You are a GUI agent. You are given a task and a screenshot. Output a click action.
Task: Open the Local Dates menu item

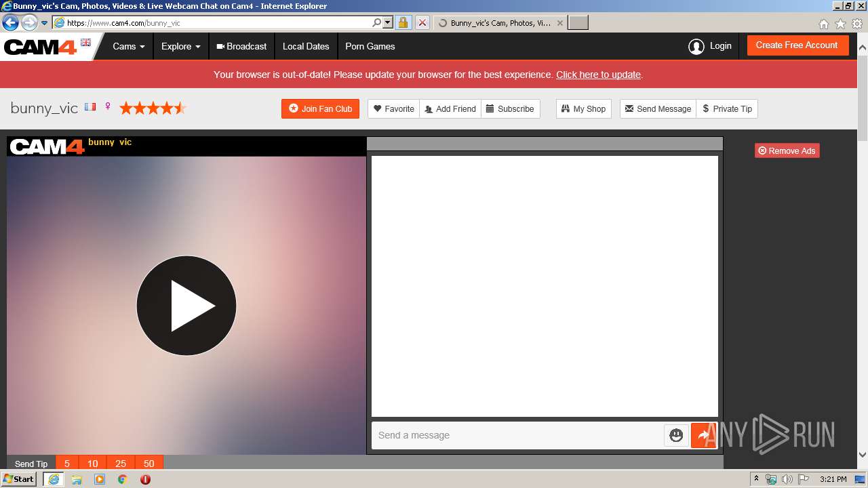pyautogui.click(x=306, y=47)
